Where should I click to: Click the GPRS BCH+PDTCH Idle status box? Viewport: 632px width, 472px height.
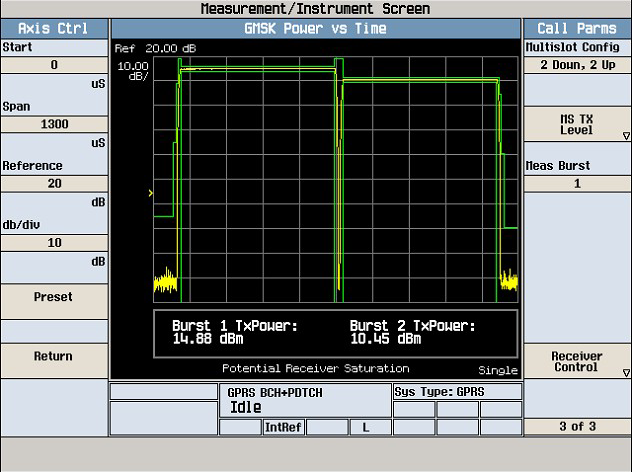click(x=305, y=400)
